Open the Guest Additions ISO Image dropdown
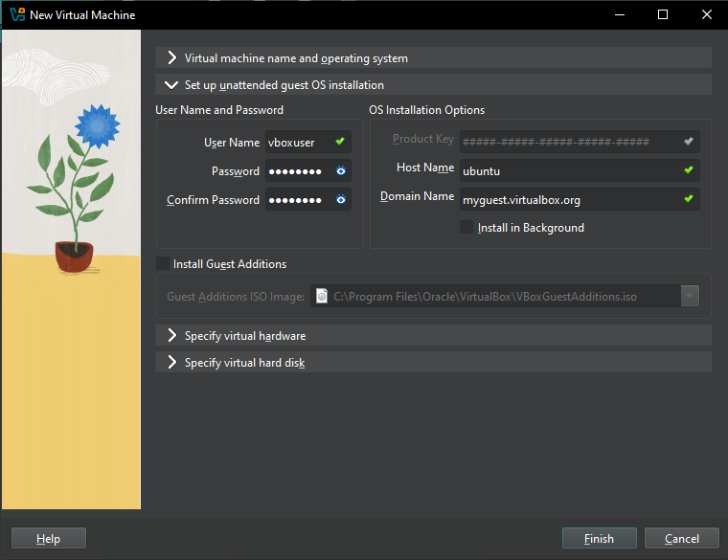Viewport: 728px width, 560px height. tap(690, 297)
